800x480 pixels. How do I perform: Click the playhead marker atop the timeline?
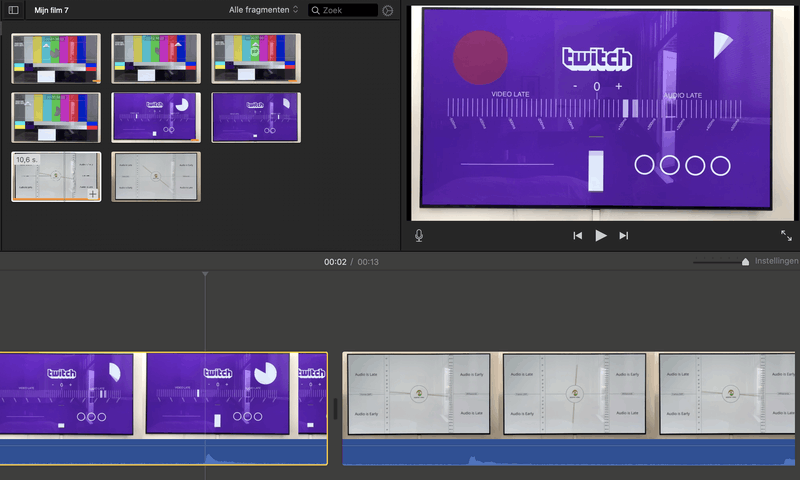(205, 275)
